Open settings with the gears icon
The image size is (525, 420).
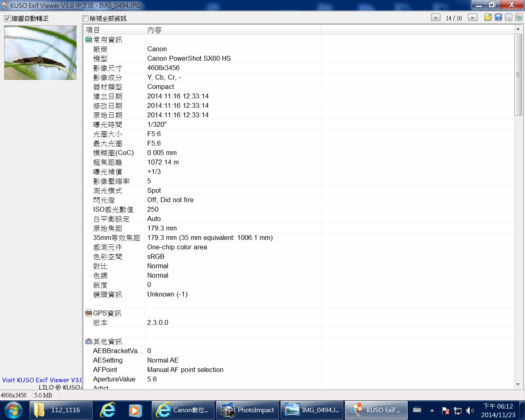pyautogui.click(x=519, y=17)
